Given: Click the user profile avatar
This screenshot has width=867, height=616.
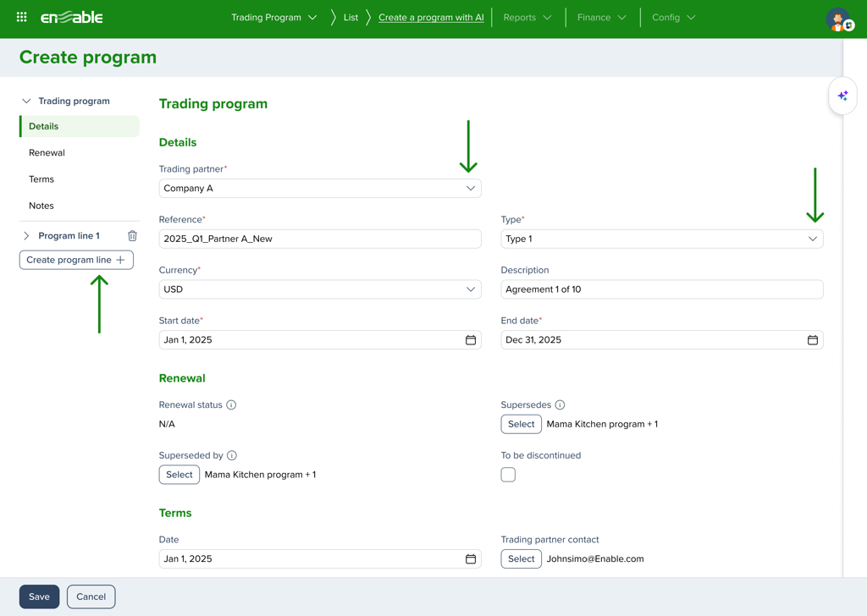Looking at the screenshot, I should [838, 19].
